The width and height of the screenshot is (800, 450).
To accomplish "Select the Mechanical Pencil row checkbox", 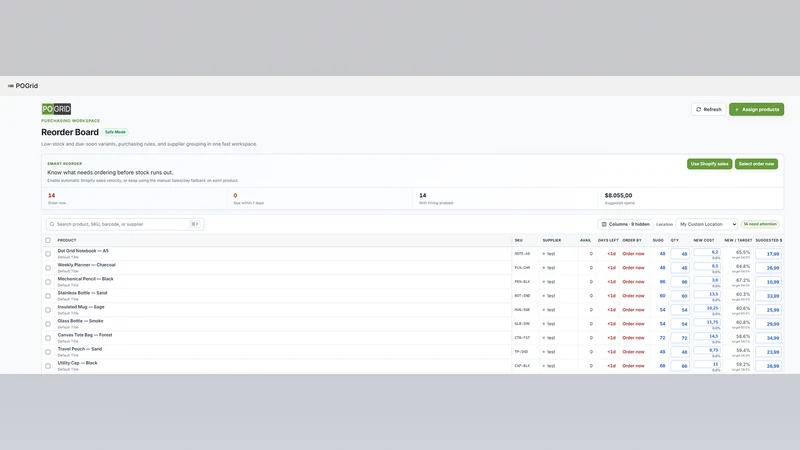I will (48, 282).
